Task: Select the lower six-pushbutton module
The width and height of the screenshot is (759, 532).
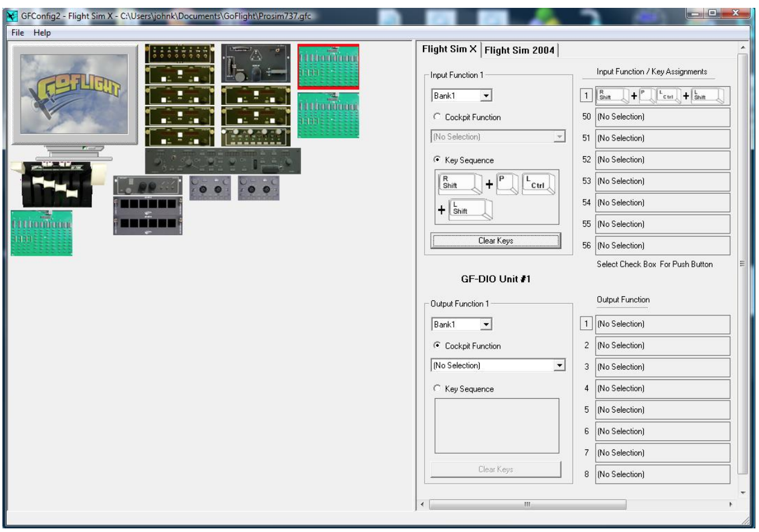Action: click(148, 225)
